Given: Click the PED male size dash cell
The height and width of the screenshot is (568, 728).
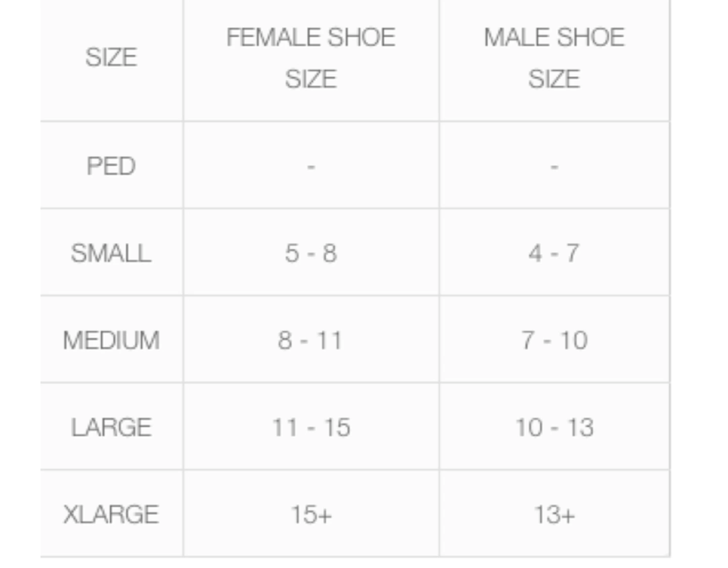Looking at the screenshot, I should [554, 166].
